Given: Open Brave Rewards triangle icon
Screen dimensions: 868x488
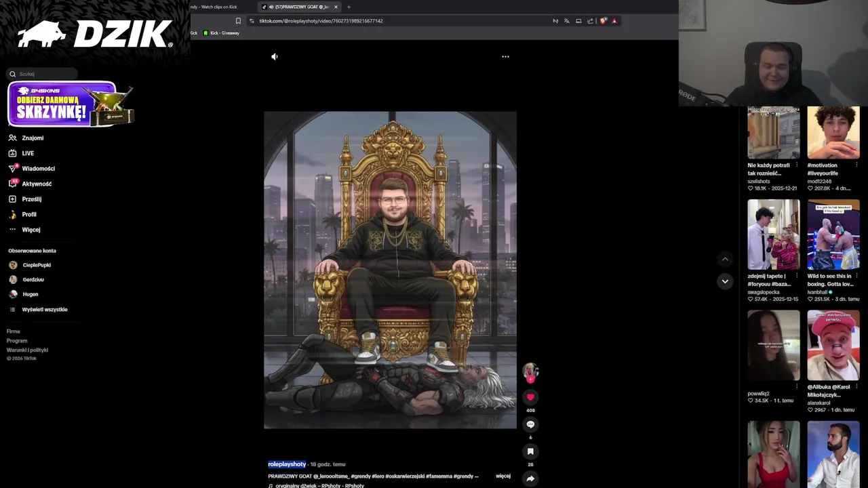Looking at the screenshot, I should (614, 21).
